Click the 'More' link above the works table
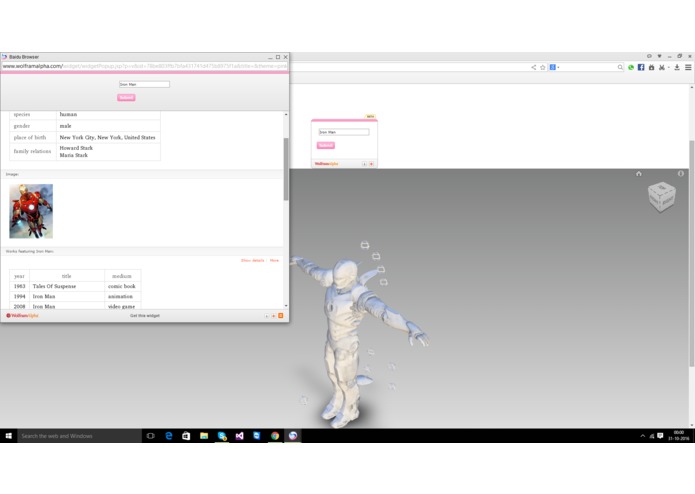Viewport: 695px width, 494px height. coord(274,261)
